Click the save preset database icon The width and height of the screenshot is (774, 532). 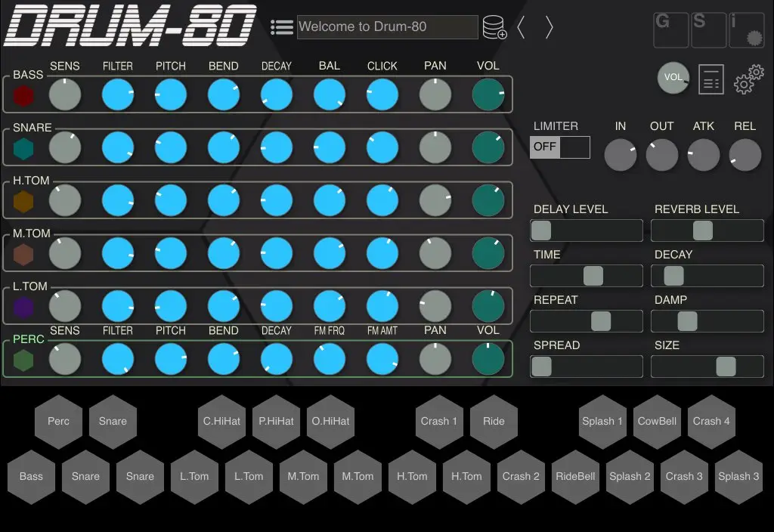494,27
